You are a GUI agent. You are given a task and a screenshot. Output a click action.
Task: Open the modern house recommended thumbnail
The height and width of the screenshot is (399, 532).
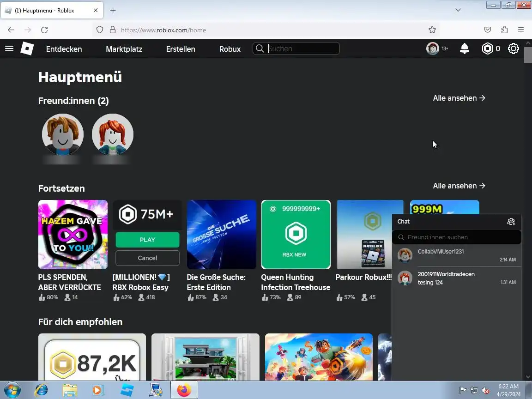coord(205,357)
